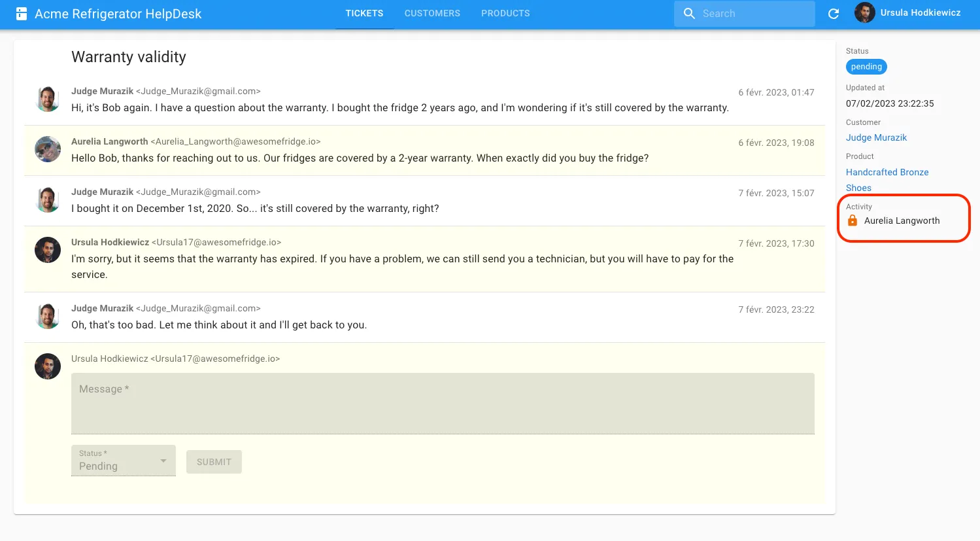Click Ursula's avatar beside the warranty expired message
980x541 pixels.
(48, 250)
